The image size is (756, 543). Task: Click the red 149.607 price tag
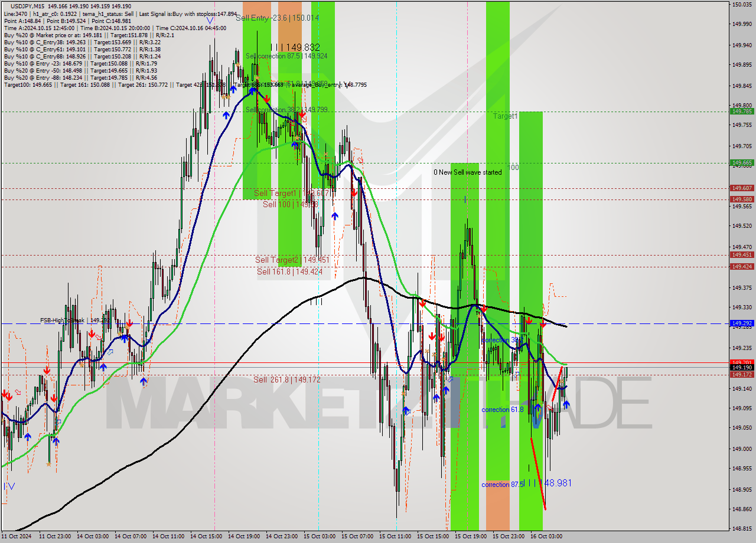742,188
